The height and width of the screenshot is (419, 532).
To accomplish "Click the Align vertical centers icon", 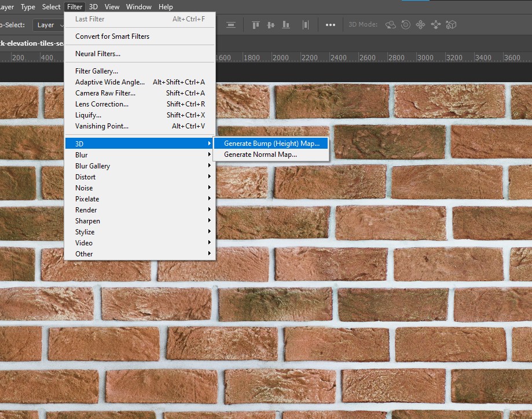I will tap(271, 25).
